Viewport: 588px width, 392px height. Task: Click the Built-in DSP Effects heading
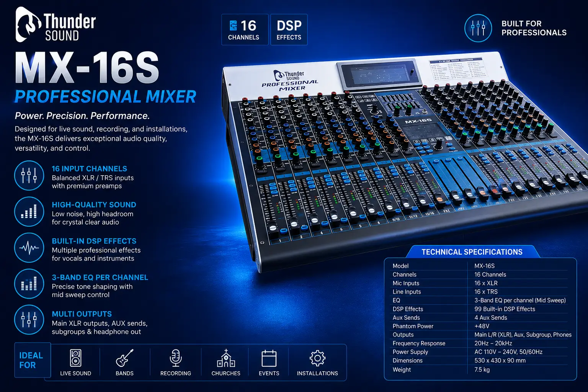coord(94,241)
